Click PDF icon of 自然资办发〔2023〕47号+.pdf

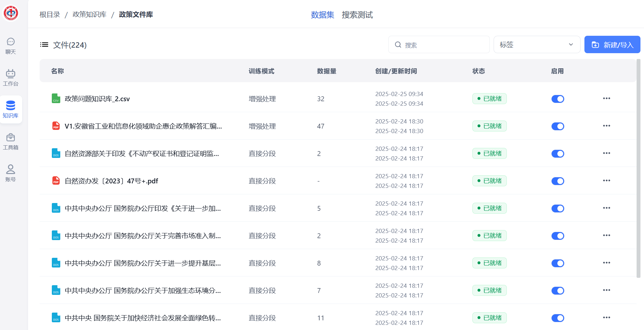pos(56,181)
